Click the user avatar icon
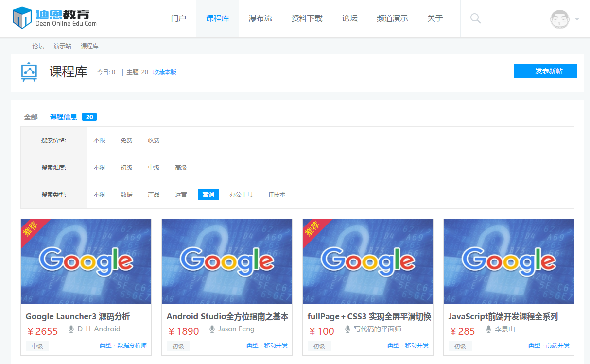Viewport: 590px width, 364px height. pos(559,19)
